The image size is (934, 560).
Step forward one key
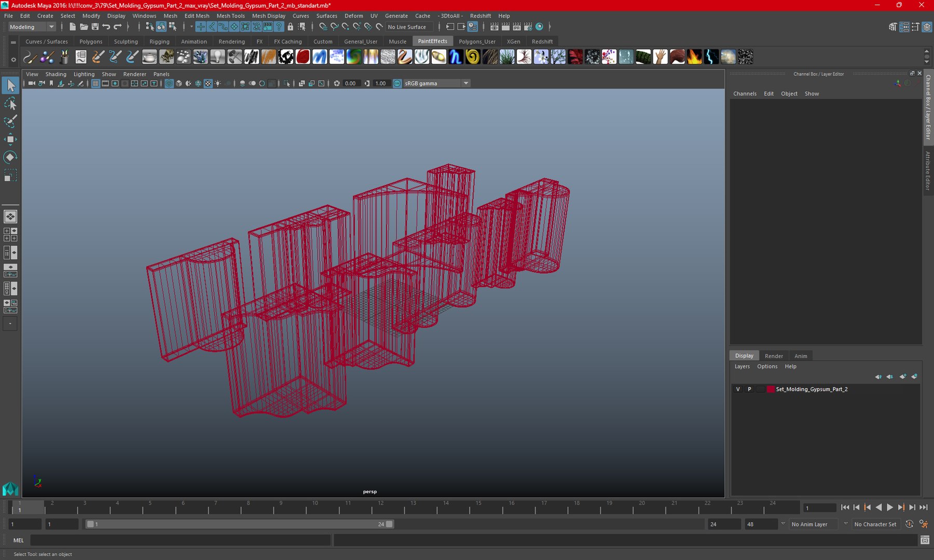pos(901,508)
